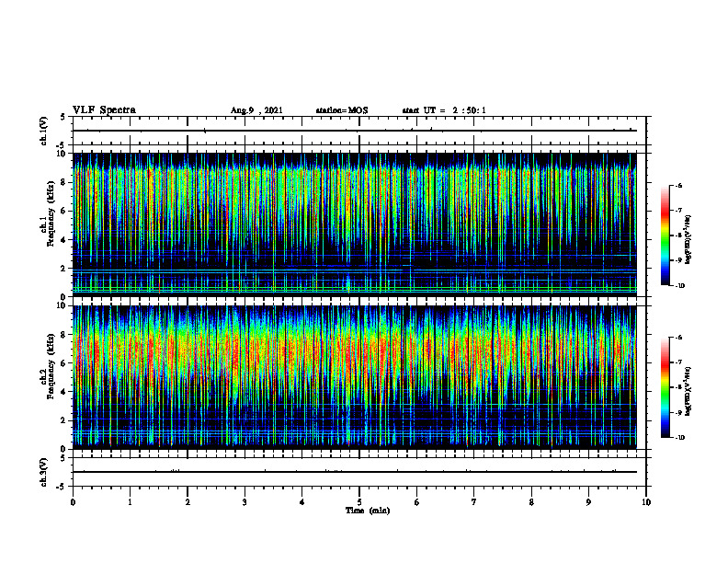Click the "9" time axis tick label
The width and height of the screenshot is (728, 563).
588,502
